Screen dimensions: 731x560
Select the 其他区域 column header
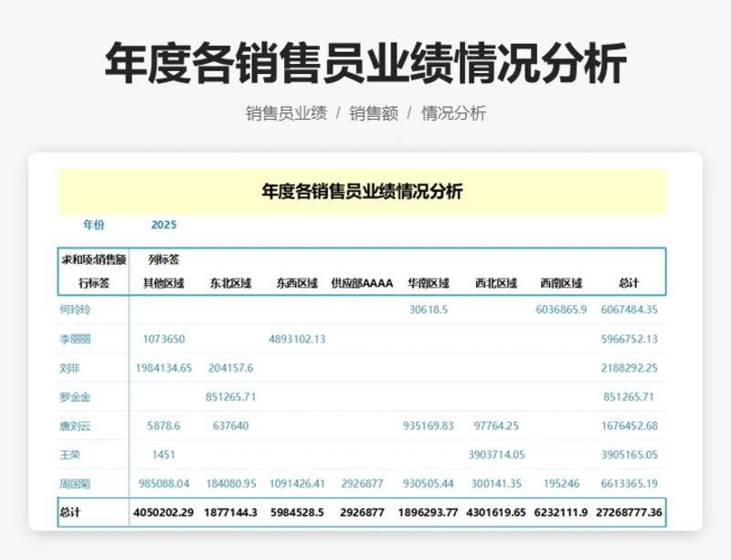point(164,283)
